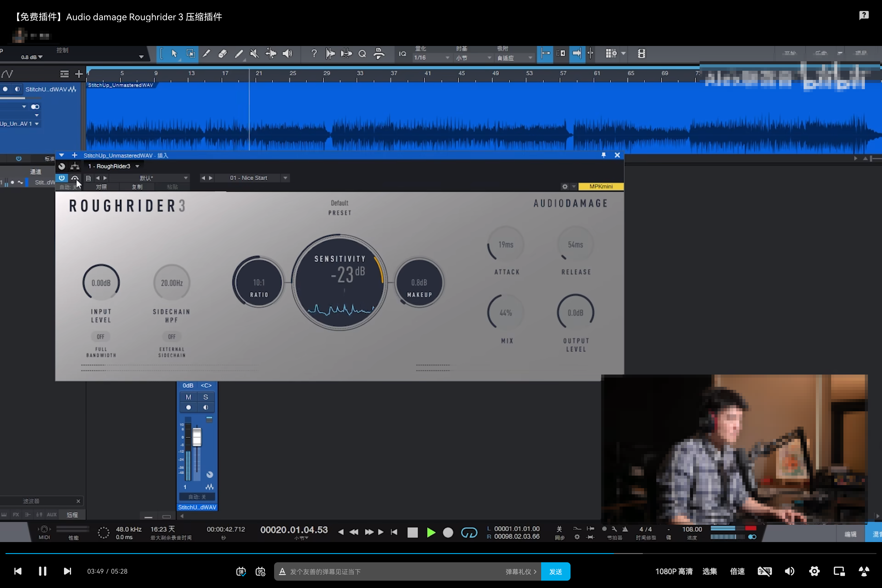882x588 pixels.
Task: Select the Arrow tool in toolbar
Action: tap(174, 54)
